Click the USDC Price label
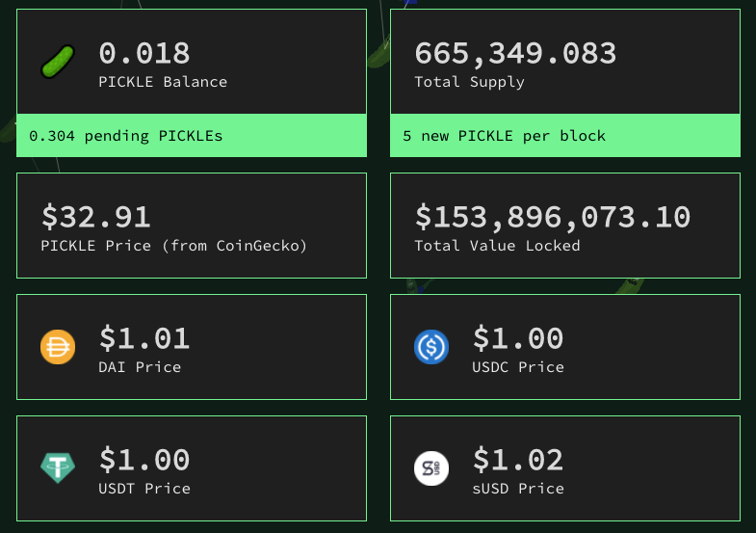This screenshot has width=756, height=533. [x=518, y=367]
